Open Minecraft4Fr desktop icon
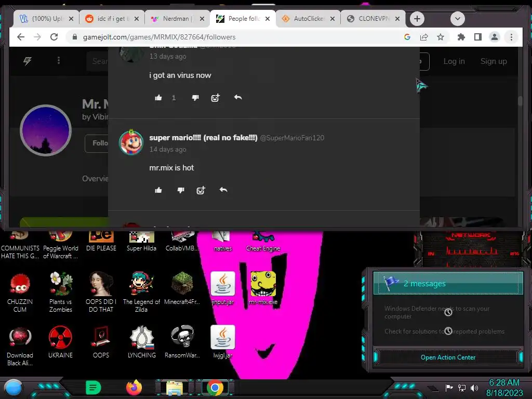The height and width of the screenshot is (399, 532). coord(182,288)
